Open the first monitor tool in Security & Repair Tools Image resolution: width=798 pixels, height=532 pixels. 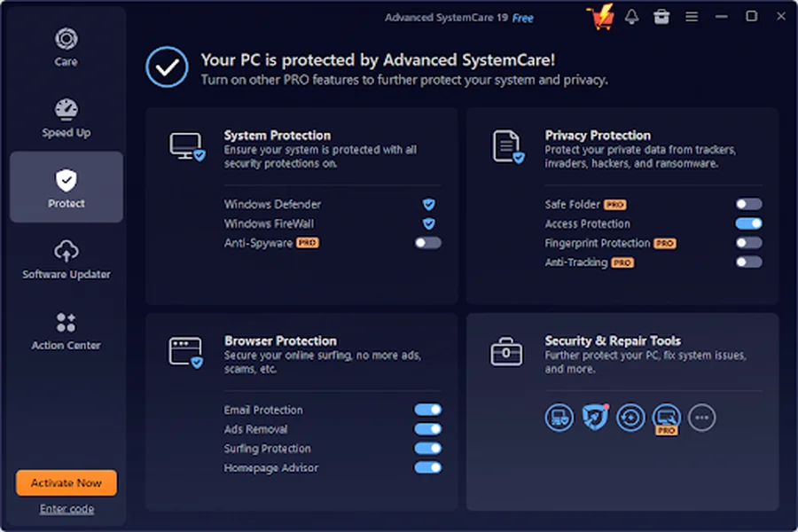(x=559, y=418)
